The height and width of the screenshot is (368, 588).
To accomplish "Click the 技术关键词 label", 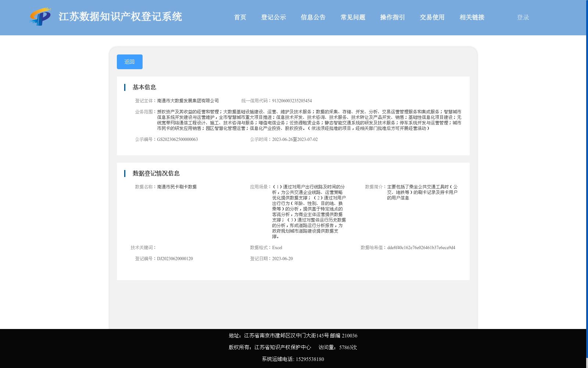I will (x=143, y=248).
